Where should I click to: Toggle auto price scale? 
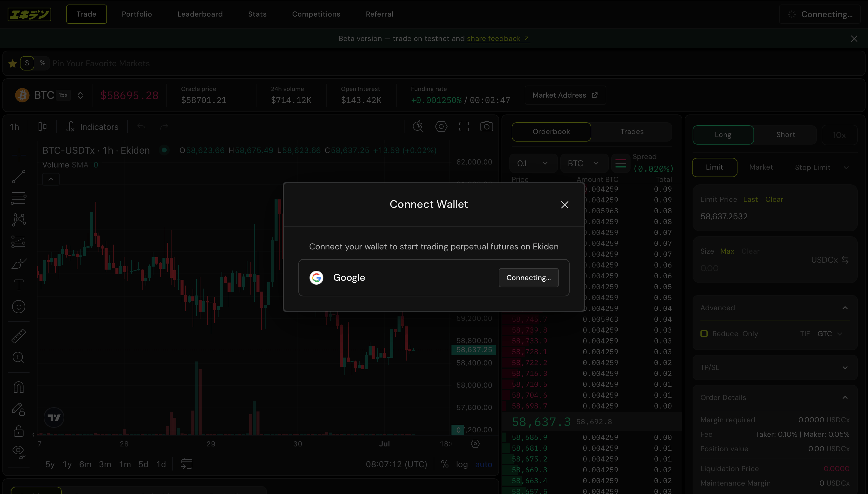484,464
